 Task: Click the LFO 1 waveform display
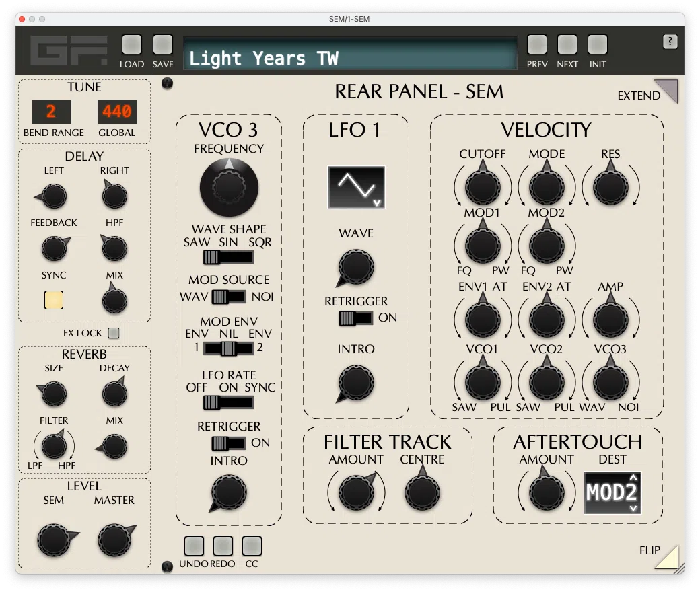tap(355, 186)
